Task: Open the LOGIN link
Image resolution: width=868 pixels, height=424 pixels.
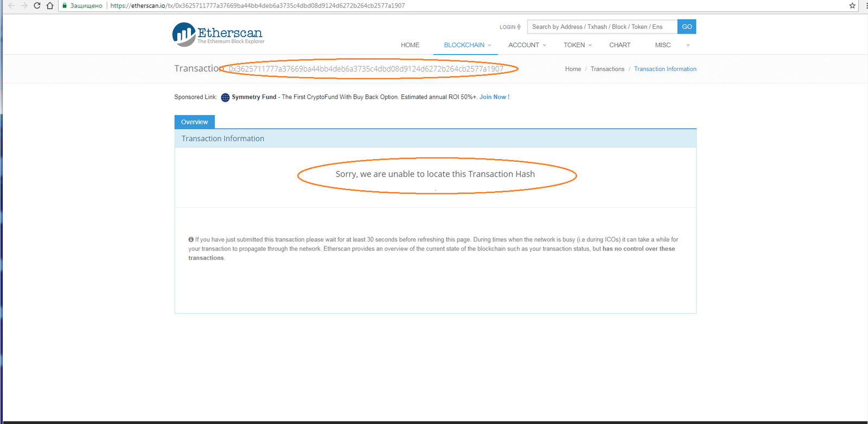Action: 508,27
